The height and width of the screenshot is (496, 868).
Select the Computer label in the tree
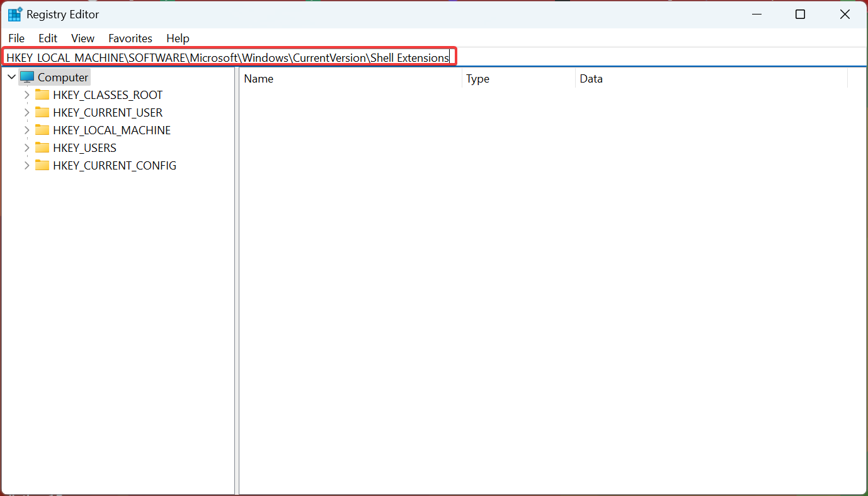tap(63, 78)
